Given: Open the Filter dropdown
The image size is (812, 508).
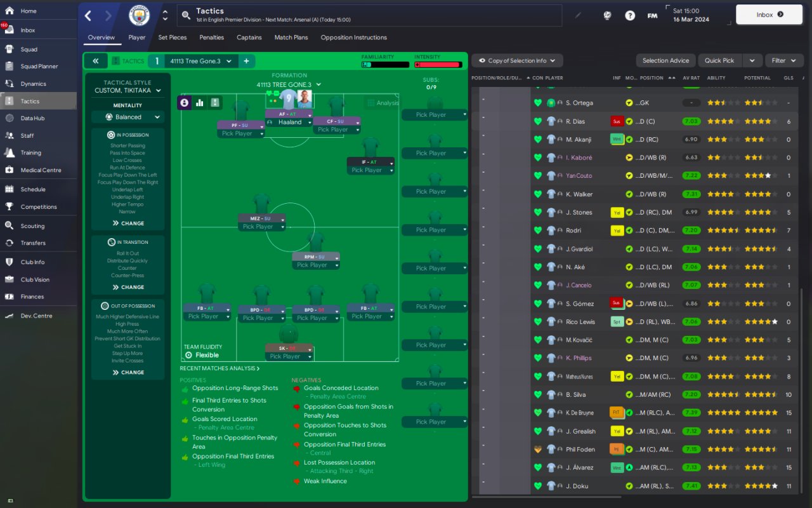Looking at the screenshot, I should (784, 60).
